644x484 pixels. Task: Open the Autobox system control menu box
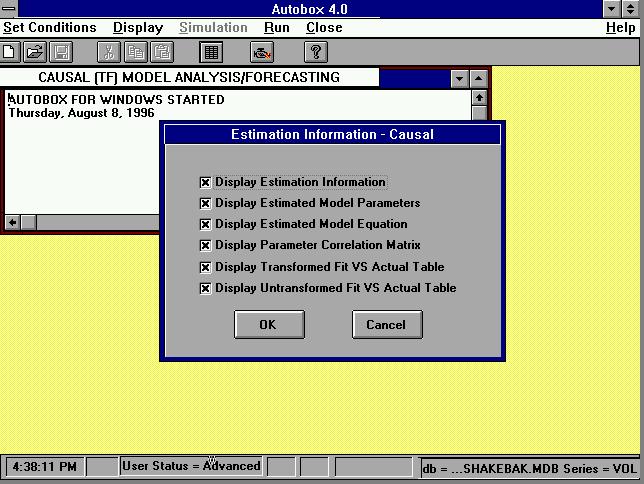pyautogui.click(x=9, y=8)
